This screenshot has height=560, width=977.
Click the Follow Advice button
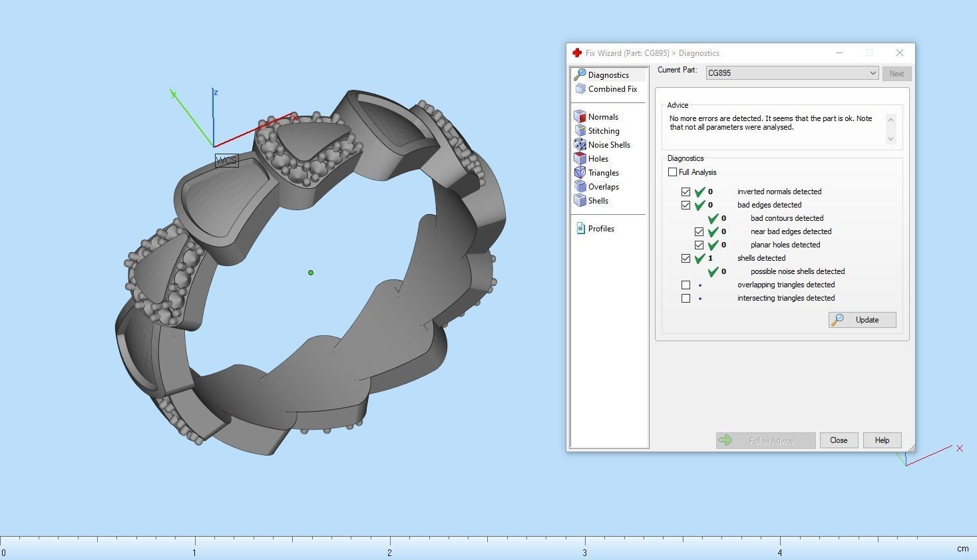(766, 440)
